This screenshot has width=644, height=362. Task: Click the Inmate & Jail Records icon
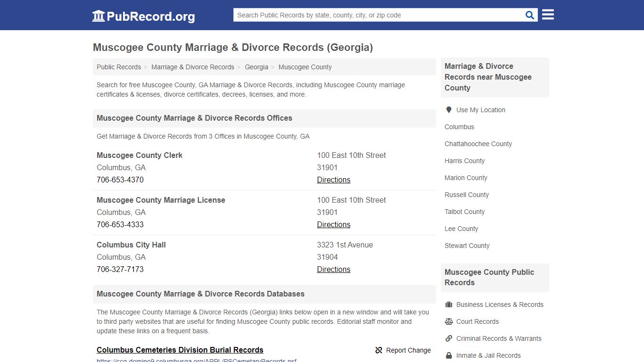449,355
